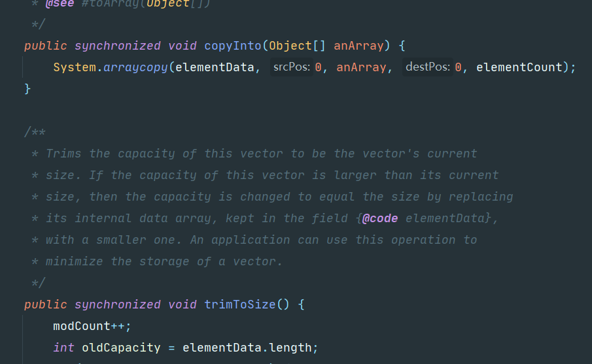
Task: Click the elementCount argument
Action: point(519,67)
